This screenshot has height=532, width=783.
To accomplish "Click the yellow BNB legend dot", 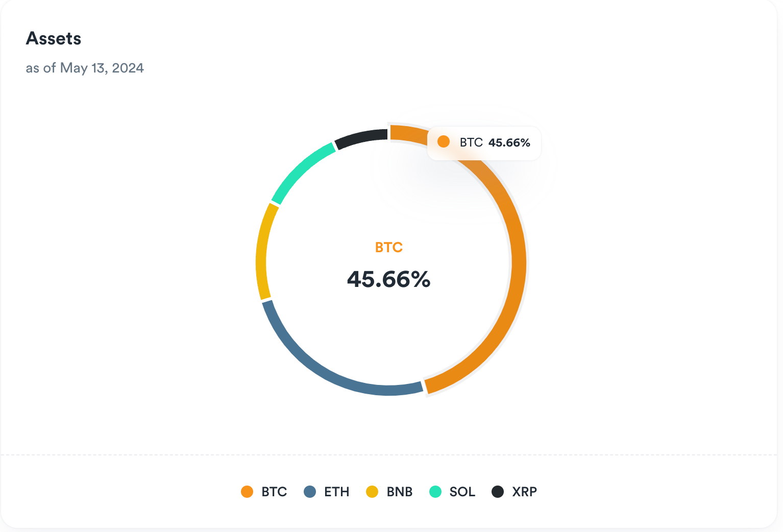I will click(x=372, y=492).
